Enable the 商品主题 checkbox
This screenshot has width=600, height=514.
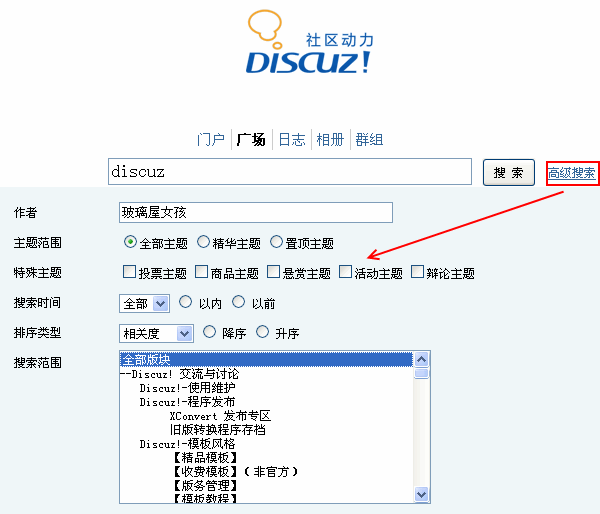tap(201, 272)
